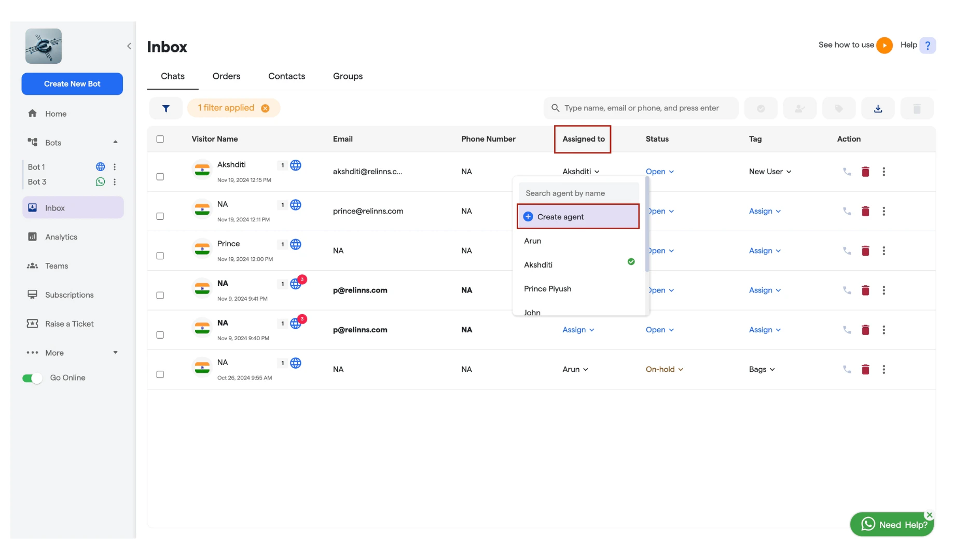Click the globe channel icon in Akshditi row
The image size is (968, 560).
tap(296, 165)
